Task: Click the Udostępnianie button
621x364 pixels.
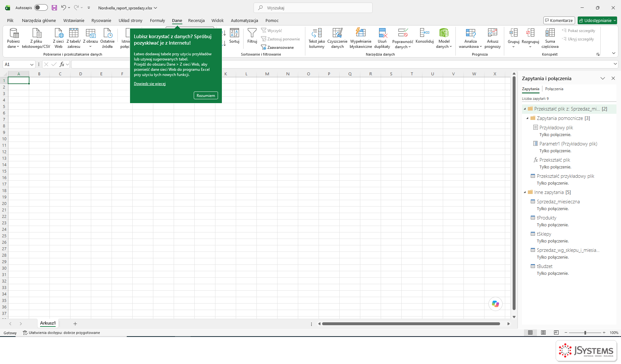Action: (597, 20)
